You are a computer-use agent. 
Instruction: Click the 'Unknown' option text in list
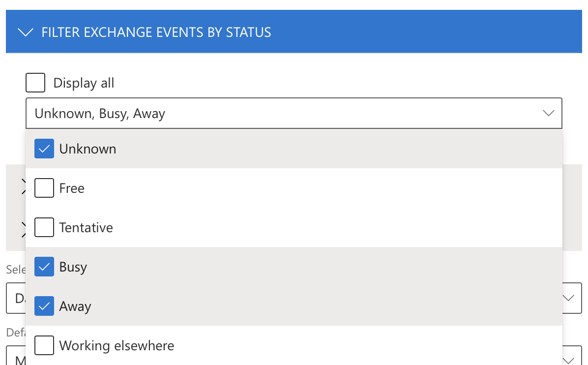(88, 149)
